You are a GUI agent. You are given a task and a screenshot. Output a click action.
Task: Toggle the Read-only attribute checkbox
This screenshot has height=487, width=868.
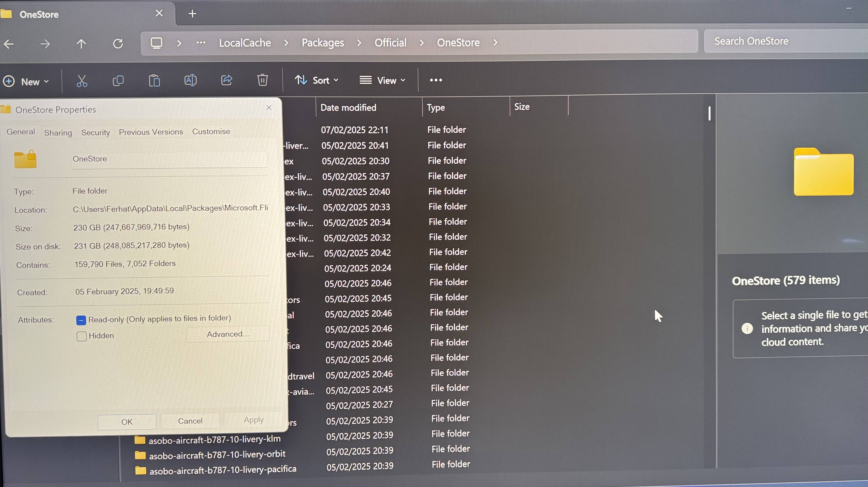click(x=81, y=320)
